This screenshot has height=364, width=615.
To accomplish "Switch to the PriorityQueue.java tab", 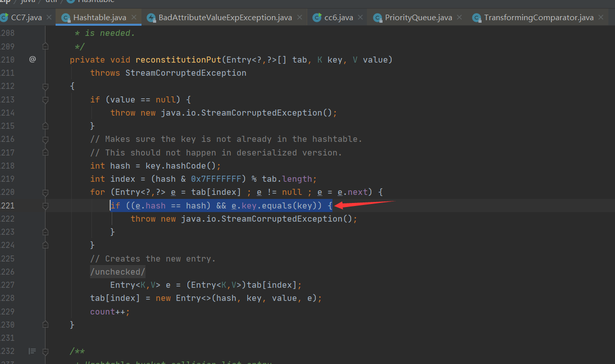I will coord(418,18).
